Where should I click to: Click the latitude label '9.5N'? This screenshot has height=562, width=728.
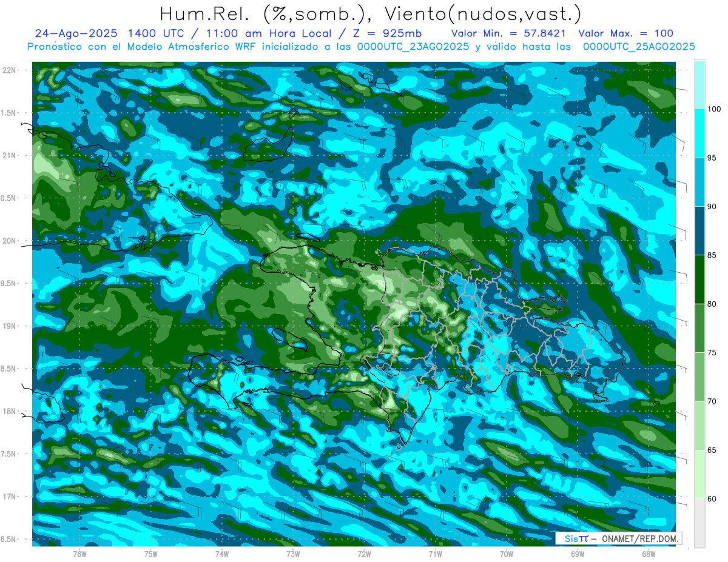[x=8, y=283]
